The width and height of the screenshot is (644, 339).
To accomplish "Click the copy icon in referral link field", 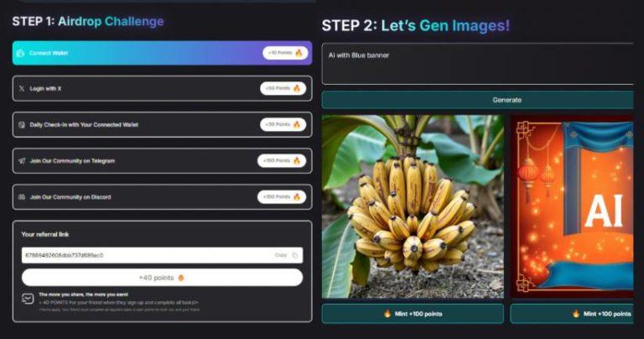I will pos(294,255).
